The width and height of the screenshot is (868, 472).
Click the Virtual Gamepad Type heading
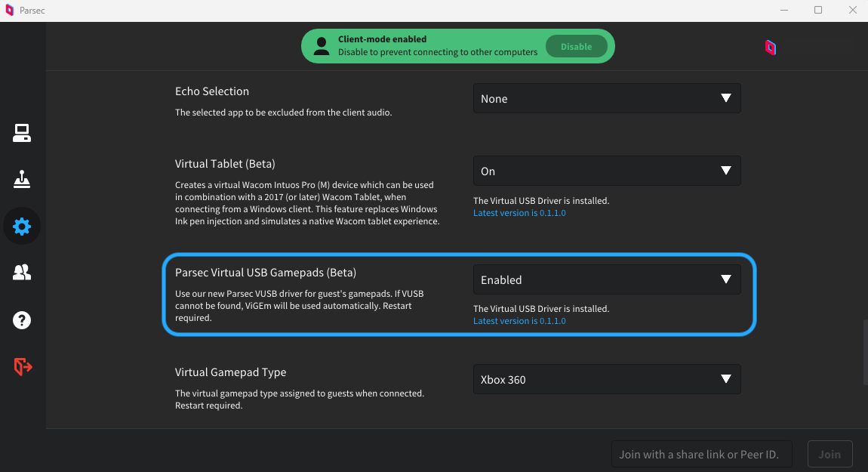pyautogui.click(x=230, y=372)
